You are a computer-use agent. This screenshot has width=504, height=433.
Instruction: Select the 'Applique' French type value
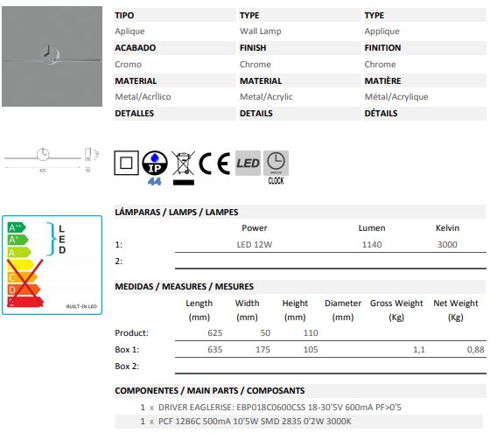[x=381, y=31]
